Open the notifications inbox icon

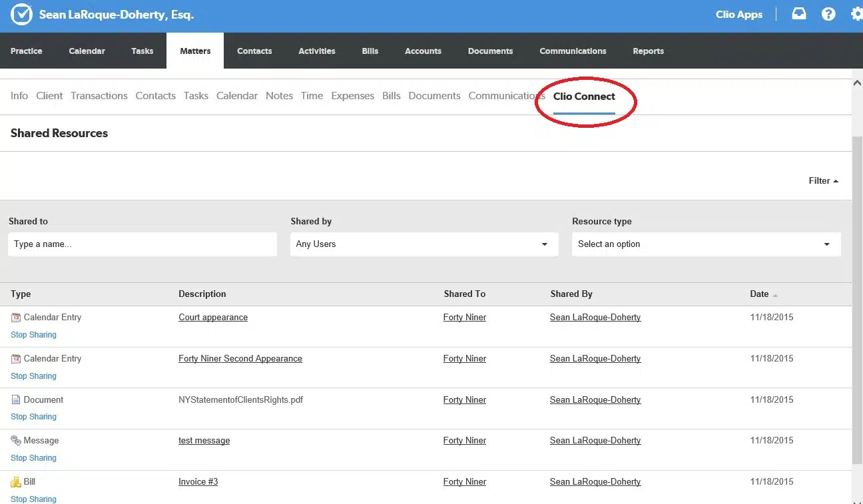pos(798,13)
